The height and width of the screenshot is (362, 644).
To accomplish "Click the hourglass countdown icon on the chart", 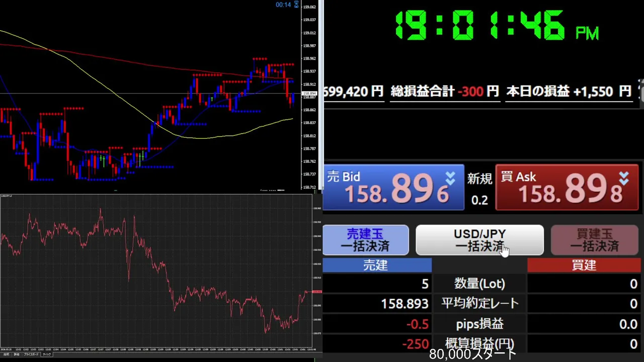I will (x=296, y=5).
